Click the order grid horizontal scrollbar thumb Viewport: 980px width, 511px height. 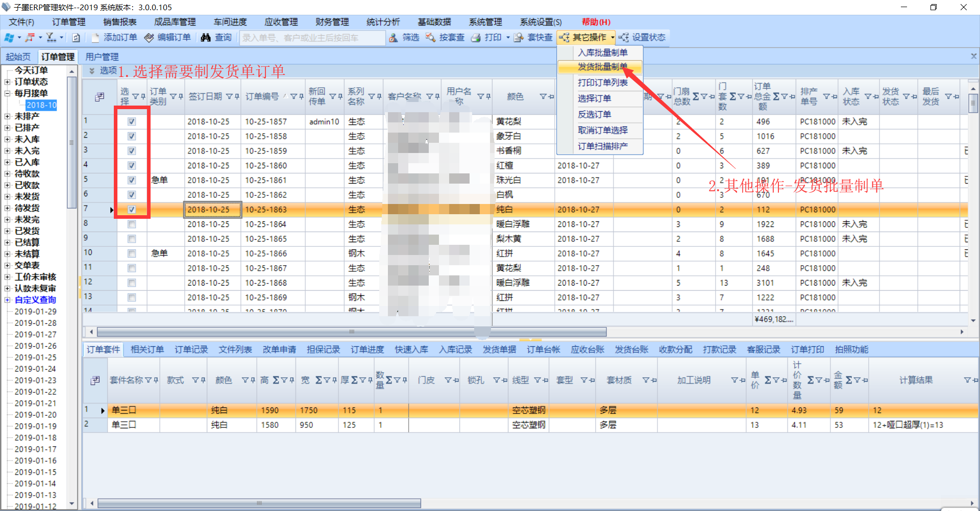351,332
